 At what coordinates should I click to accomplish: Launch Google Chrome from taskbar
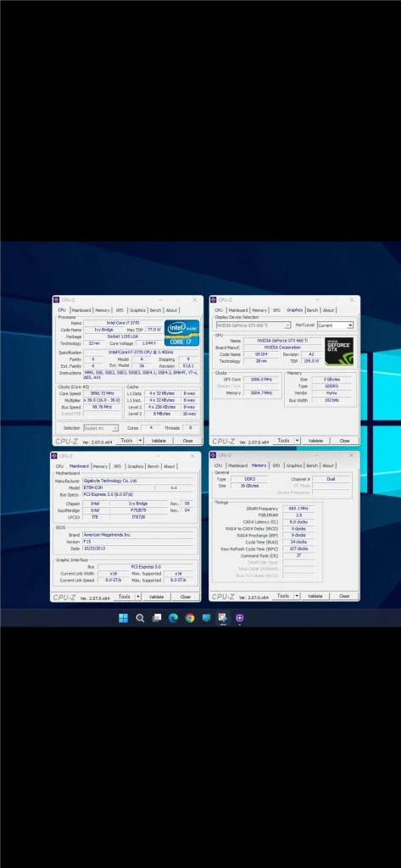tap(190, 618)
